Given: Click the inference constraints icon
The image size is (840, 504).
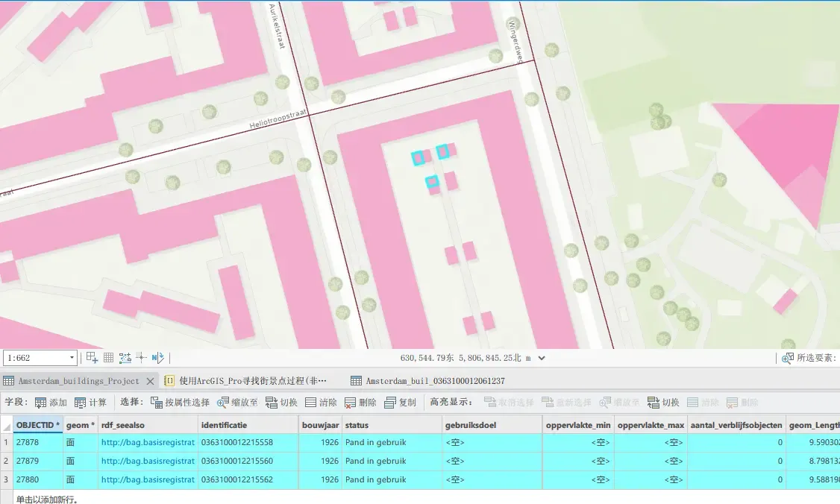Looking at the screenshot, I should pos(142,358).
